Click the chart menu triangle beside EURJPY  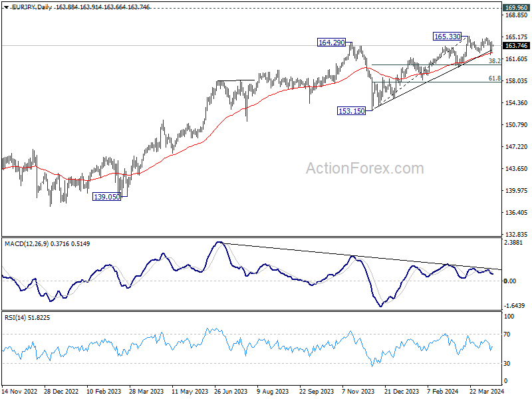pyautogui.click(x=6, y=7)
